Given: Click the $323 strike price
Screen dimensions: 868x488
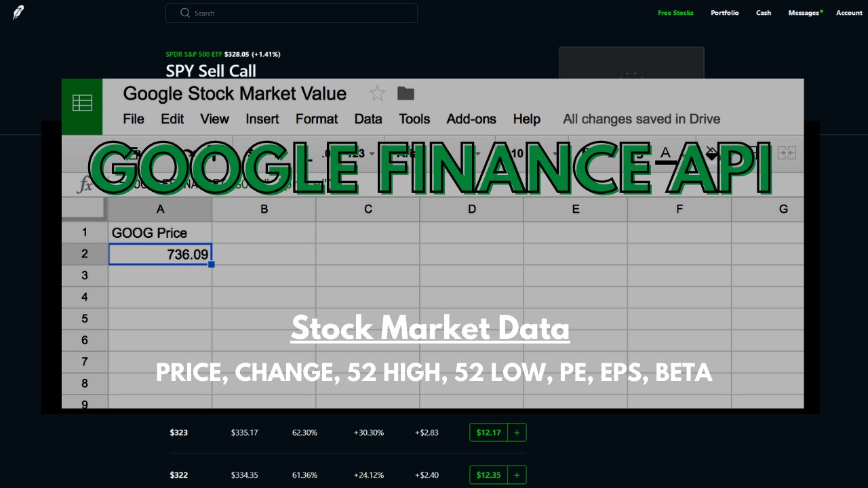Looking at the screenshot, I should pyautogui.click(x=179, y=432).
